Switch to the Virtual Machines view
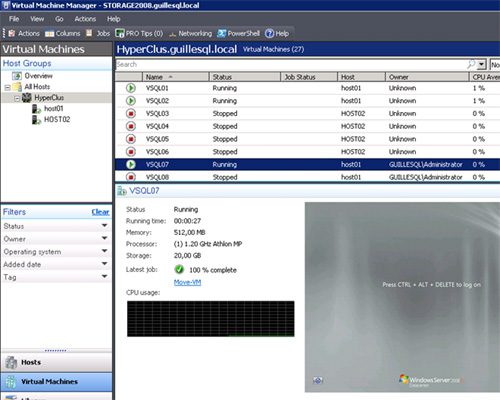500x400 pixels. (x=57, y=382)
